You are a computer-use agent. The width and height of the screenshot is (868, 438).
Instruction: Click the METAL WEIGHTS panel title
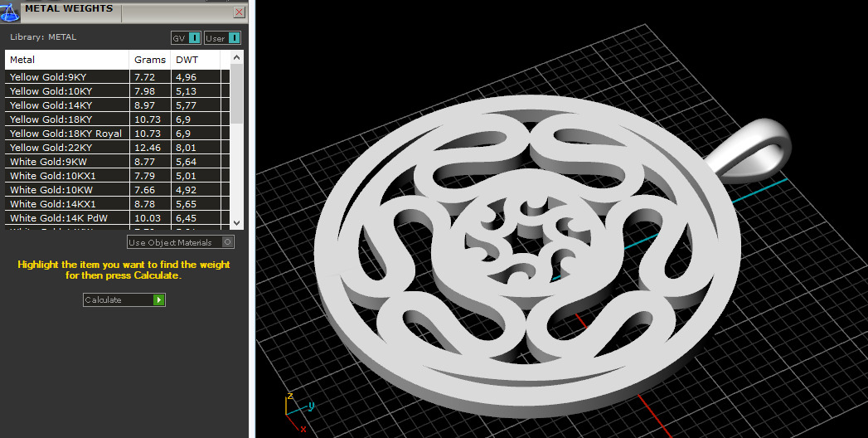(x=69, y=8)
